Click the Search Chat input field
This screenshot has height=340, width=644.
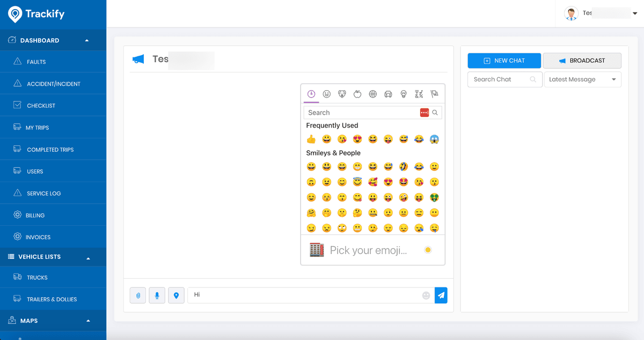pyautogui.click(x=499, y=79)
